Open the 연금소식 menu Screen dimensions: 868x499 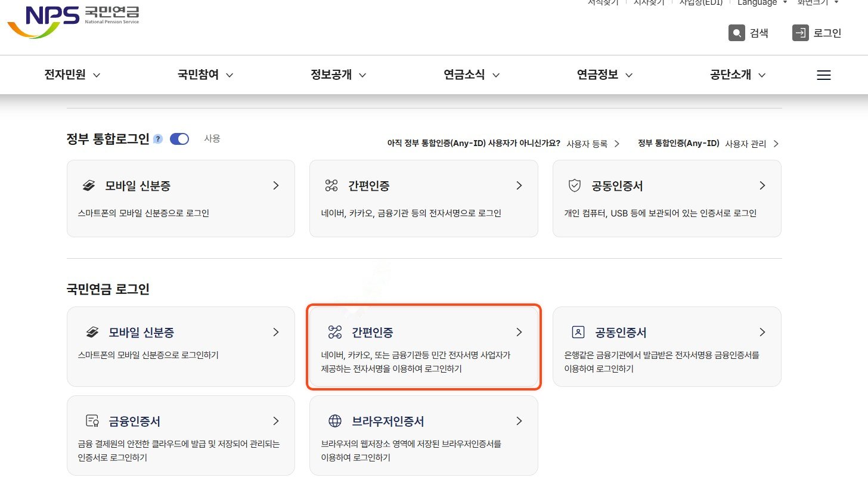tap(471, 75)
